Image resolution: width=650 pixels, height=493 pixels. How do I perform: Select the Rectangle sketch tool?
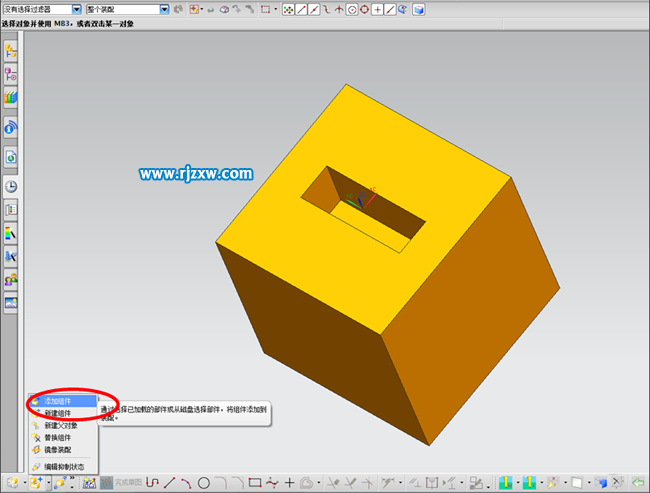click(x=255, y=483)
